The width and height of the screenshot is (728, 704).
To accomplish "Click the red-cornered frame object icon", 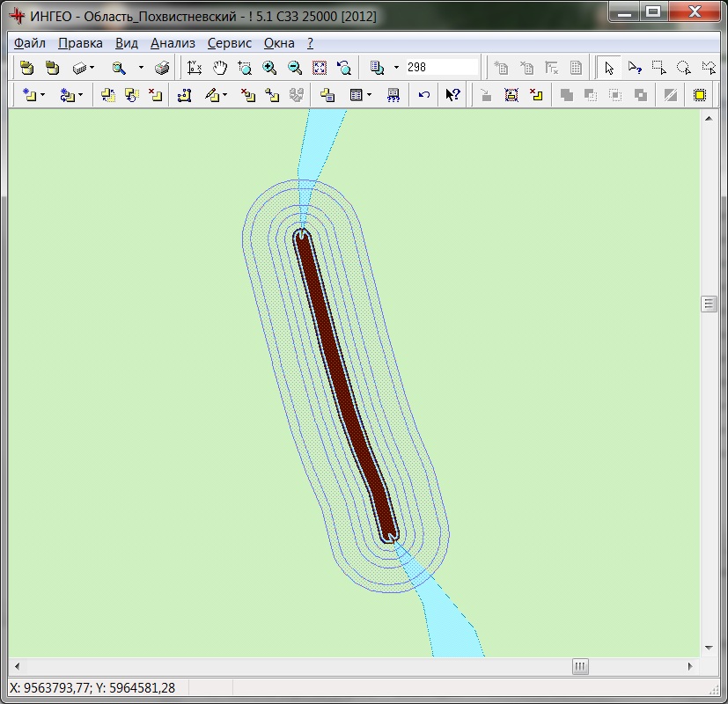I will 511,95.
